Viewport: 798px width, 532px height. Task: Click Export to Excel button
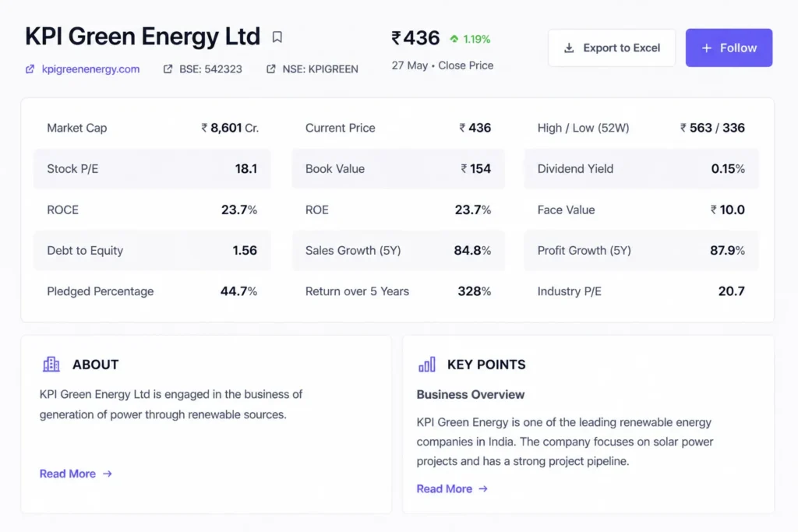(611, 48)
